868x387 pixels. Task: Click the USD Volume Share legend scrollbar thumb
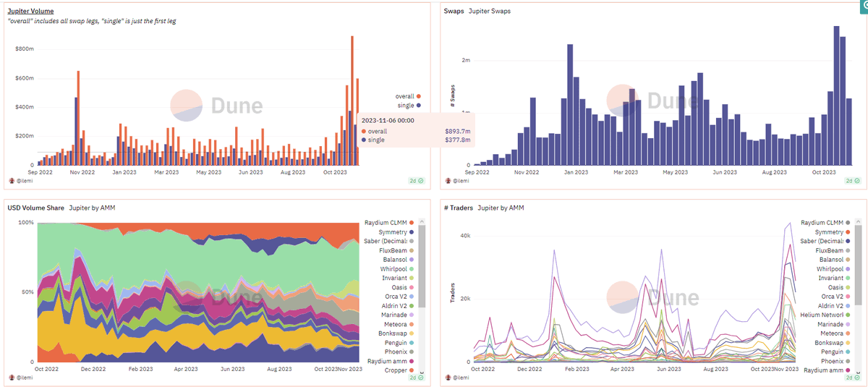[422, 266]
